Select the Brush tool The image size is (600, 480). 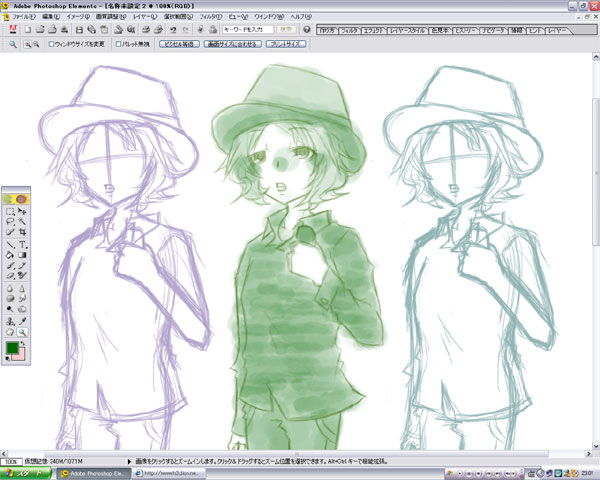(10, 265)
